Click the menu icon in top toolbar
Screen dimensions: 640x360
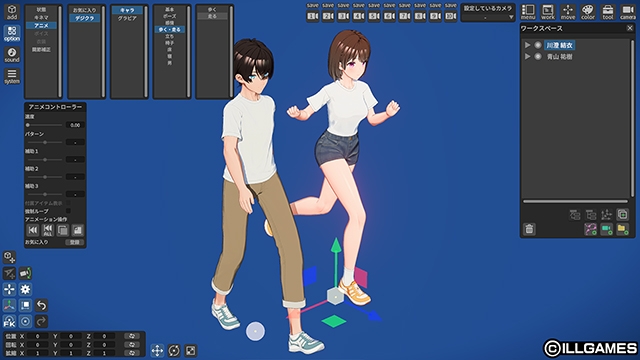pos(528,12)
